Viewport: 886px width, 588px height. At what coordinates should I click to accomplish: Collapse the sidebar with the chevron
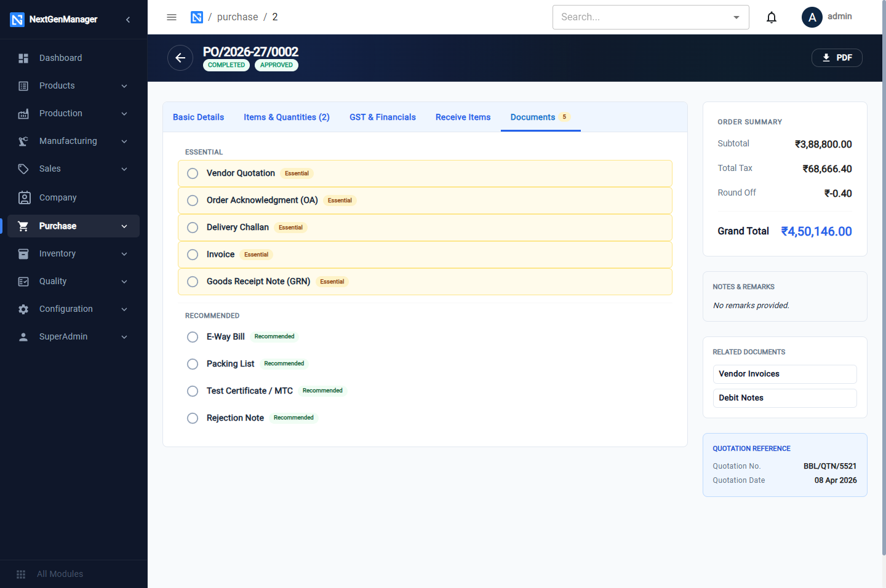click(x=128, y=20)
